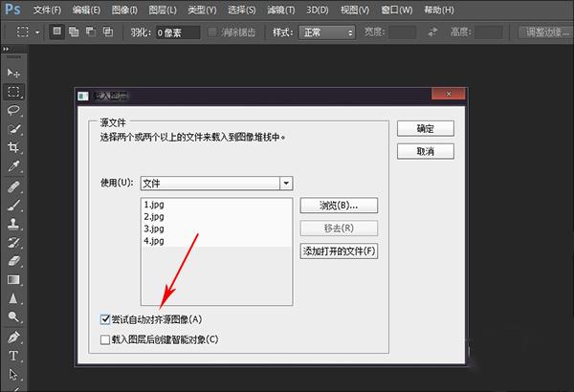Open the 图层(L) menu
The width and height of the screenshot is (574, 392).
pyautogui.click(x=163, y=10)
